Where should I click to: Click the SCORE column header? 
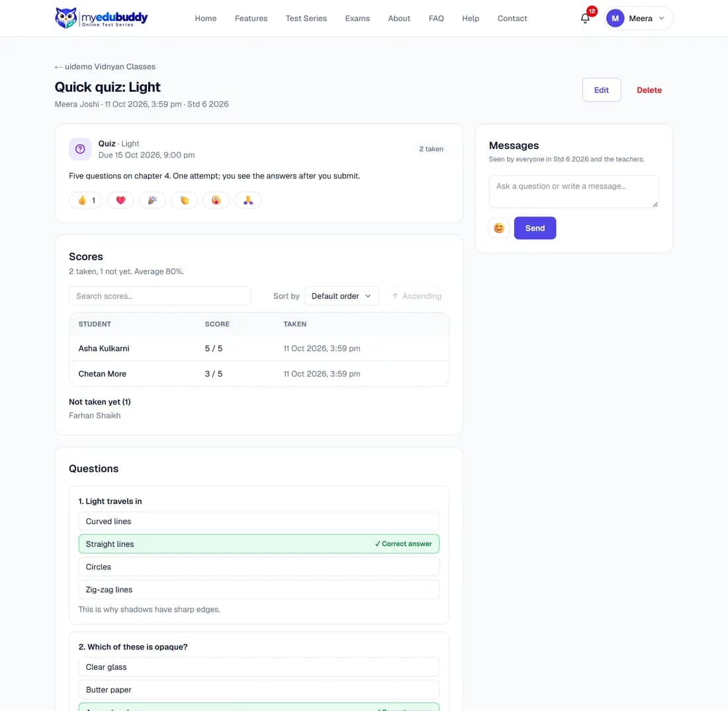pos(217,324)
